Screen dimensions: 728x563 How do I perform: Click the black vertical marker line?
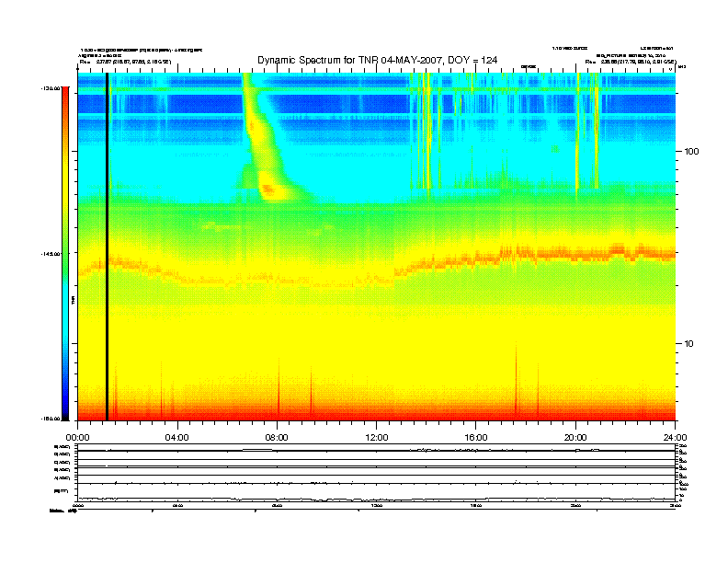coord(107,247)
